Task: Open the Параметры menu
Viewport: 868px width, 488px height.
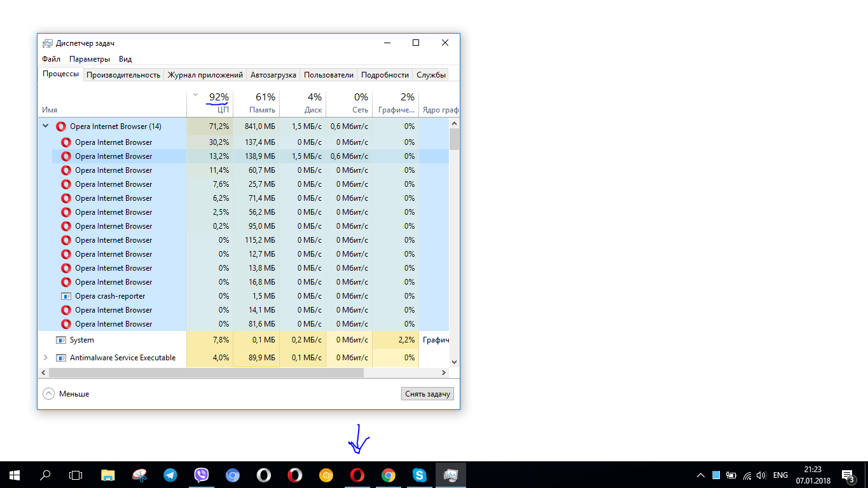Action: point(90,59)
